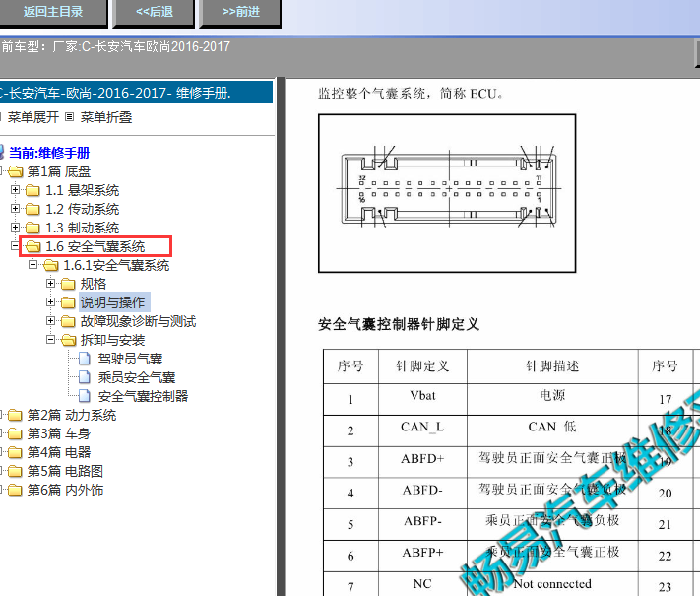Click the ABFD- pin definition cell

click(x=422, y=493)
